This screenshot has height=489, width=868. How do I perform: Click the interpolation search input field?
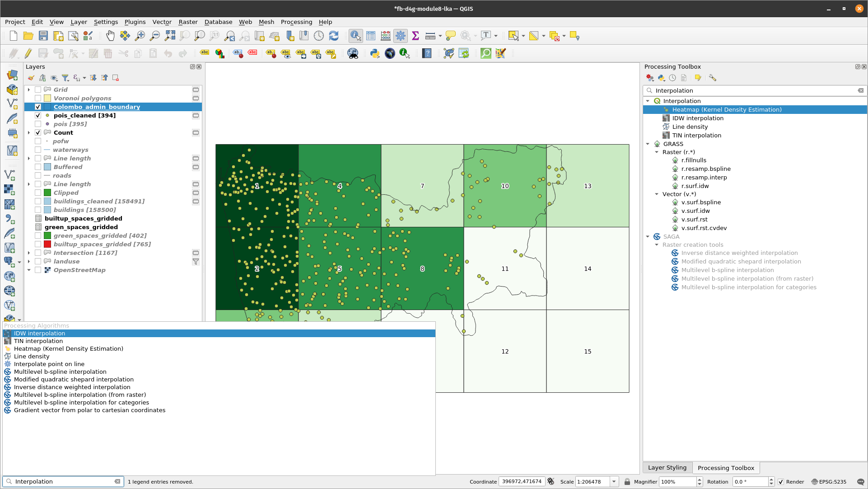pos(754,90)
